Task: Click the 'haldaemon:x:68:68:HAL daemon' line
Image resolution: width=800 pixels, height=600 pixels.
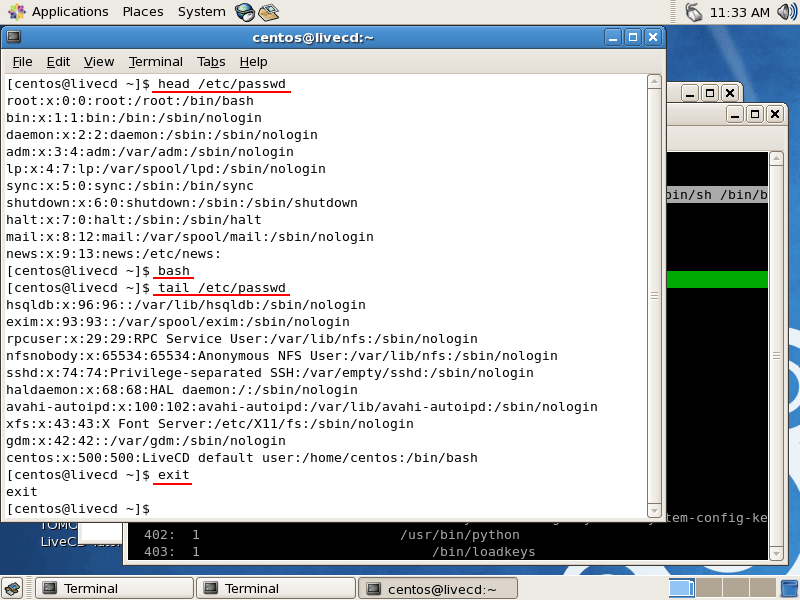Action: pos(182,390)
